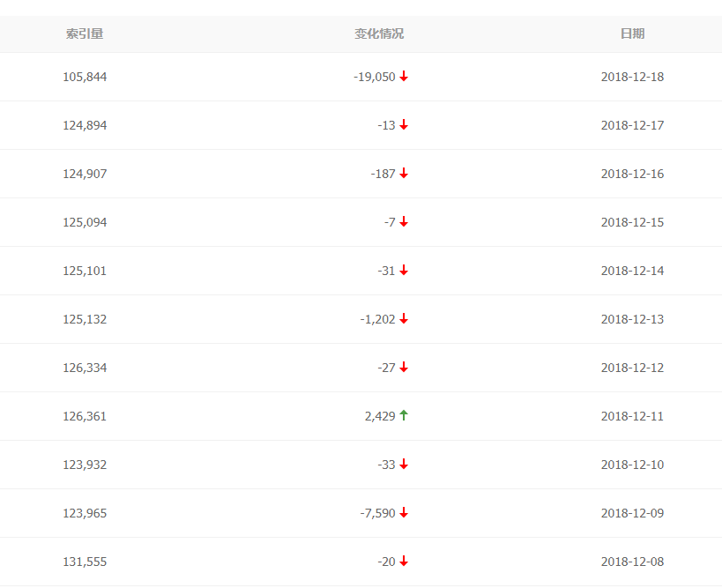This screenshot has width=722, height=588.
Task: Click the red down arrow beside -7,590
Action: [x=404, y=513]
